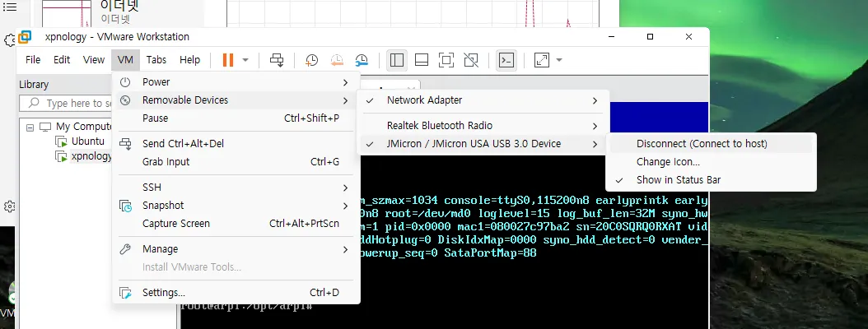Click the Removable Devices disc icon
Viewport: 868px width, 329px height.
126,100
